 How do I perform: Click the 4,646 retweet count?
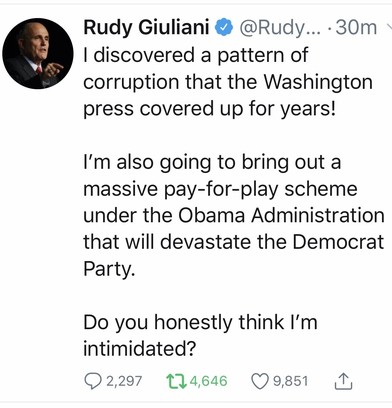tap(208, 381)
